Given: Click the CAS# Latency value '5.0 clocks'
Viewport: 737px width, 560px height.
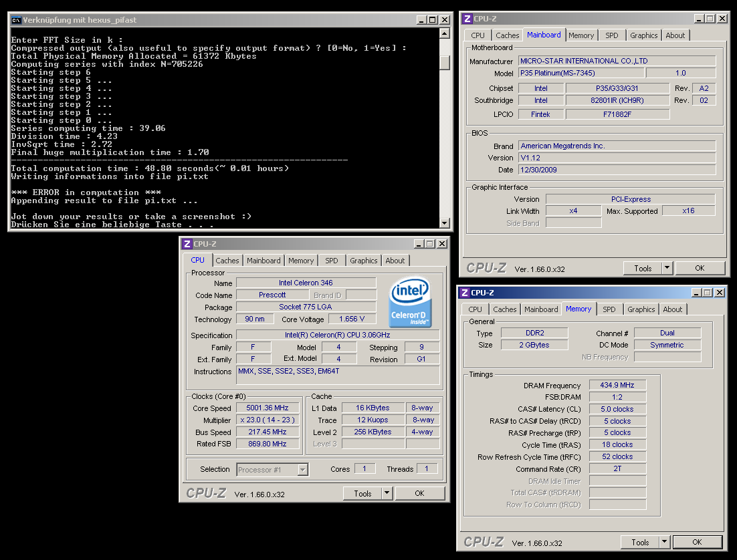Looking at the screenshot, I should 617,409.
